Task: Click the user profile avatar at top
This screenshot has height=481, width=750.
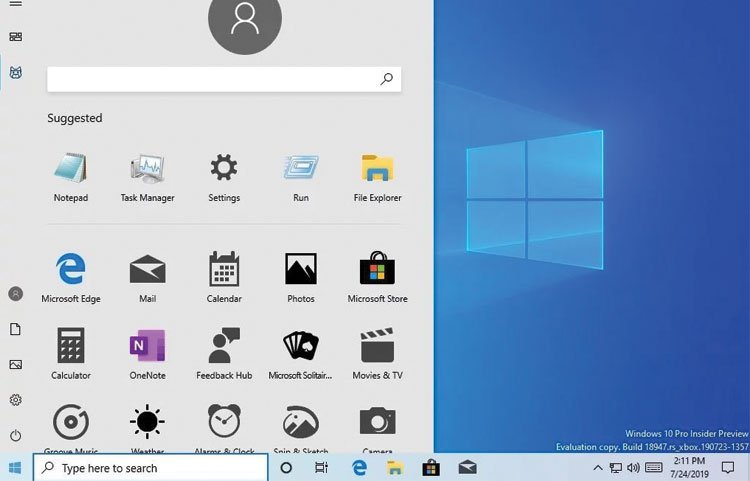Action: 244,18
